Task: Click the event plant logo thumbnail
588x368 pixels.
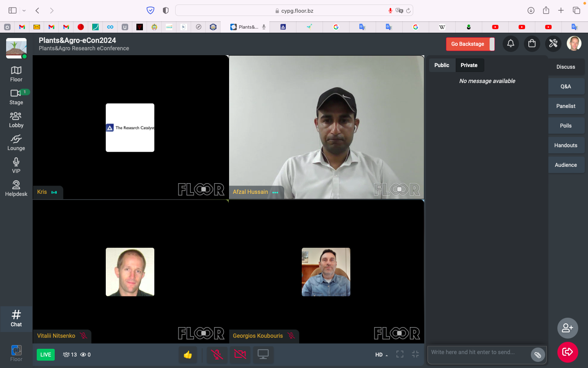Action: click(x=16, y=48)
